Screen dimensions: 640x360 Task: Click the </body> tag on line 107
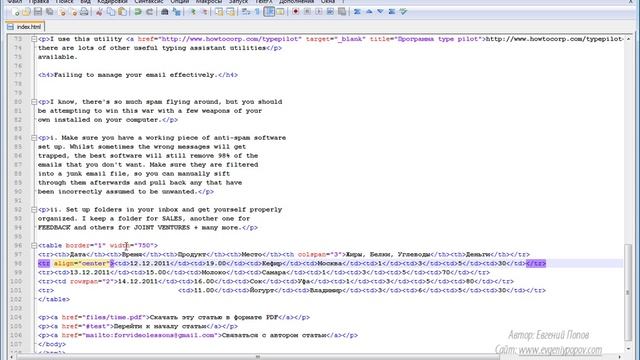(x=52, y=344)
